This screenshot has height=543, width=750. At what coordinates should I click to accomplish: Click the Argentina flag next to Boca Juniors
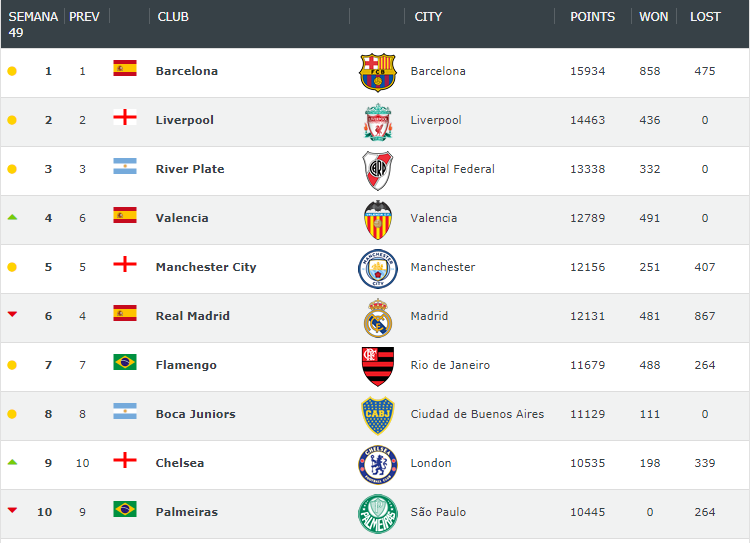[x=125, y=411]
